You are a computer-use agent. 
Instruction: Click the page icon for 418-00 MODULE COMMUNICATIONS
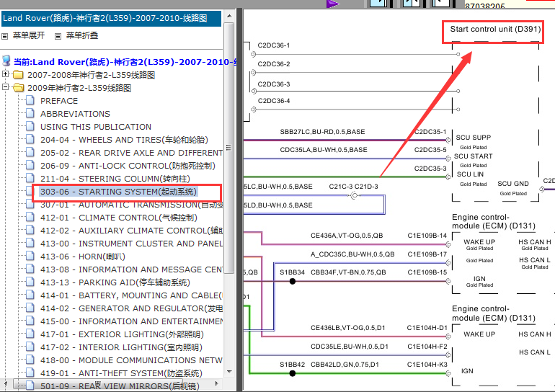point(30,360)
